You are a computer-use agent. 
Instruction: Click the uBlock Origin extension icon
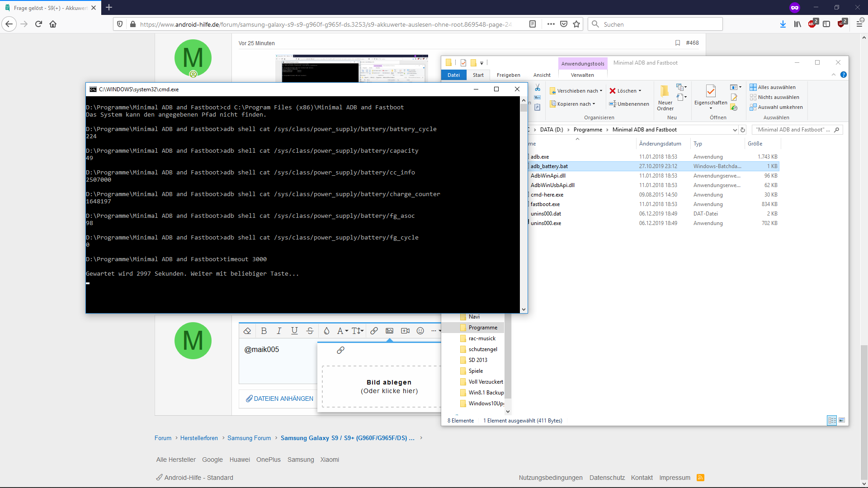[x=842, y=23]
